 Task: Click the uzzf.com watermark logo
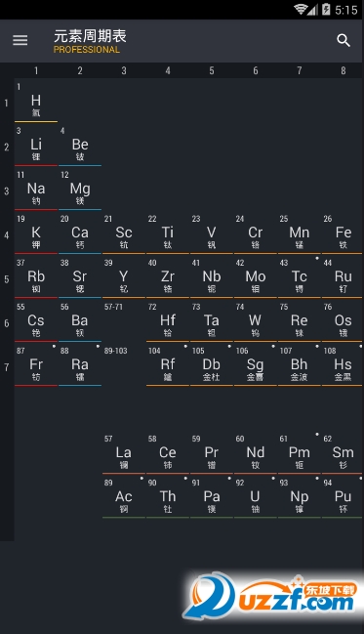[x=272, y=597]
